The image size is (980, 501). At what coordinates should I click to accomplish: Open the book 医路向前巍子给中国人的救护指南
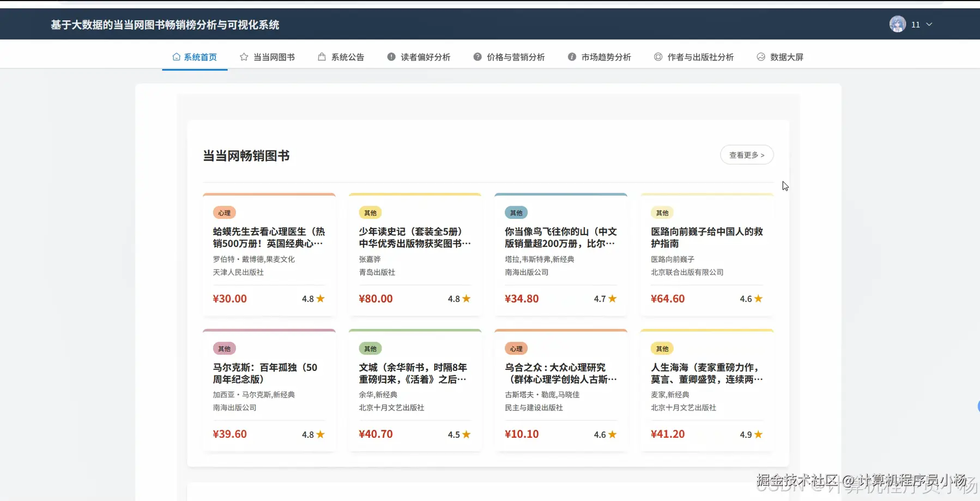pos(707,237)
